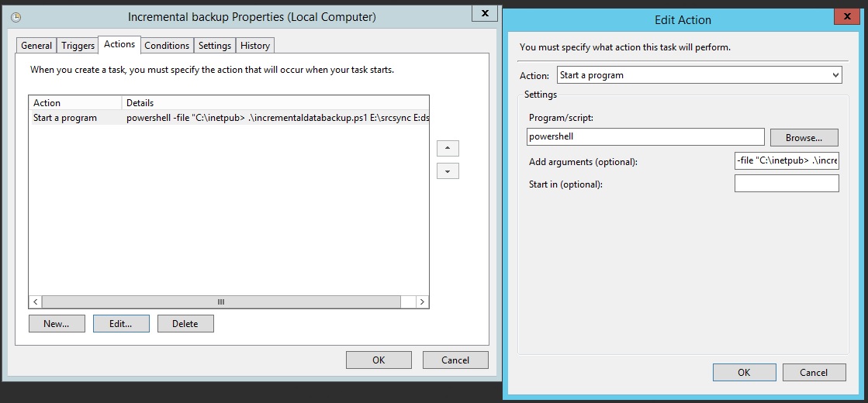
Task: Click the Start in (optional) field
Action: tap(787, 184)
